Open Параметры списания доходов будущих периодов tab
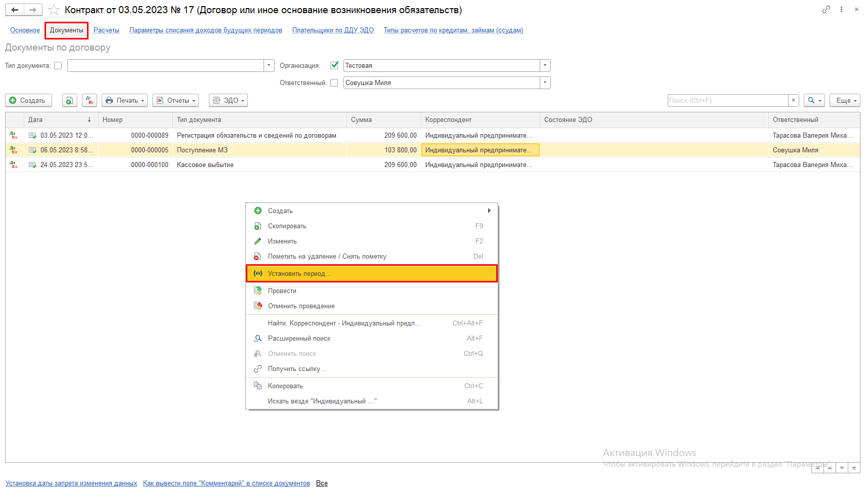Screen dimensions: 868x493 coord(206,30)
